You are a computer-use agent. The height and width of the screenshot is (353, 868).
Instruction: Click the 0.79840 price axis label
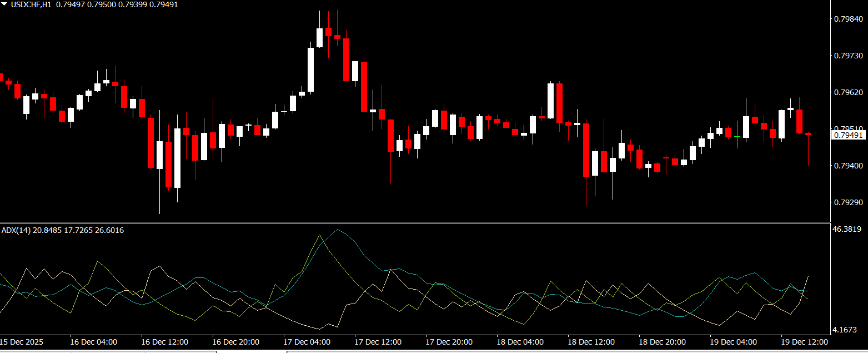(848, 19)
